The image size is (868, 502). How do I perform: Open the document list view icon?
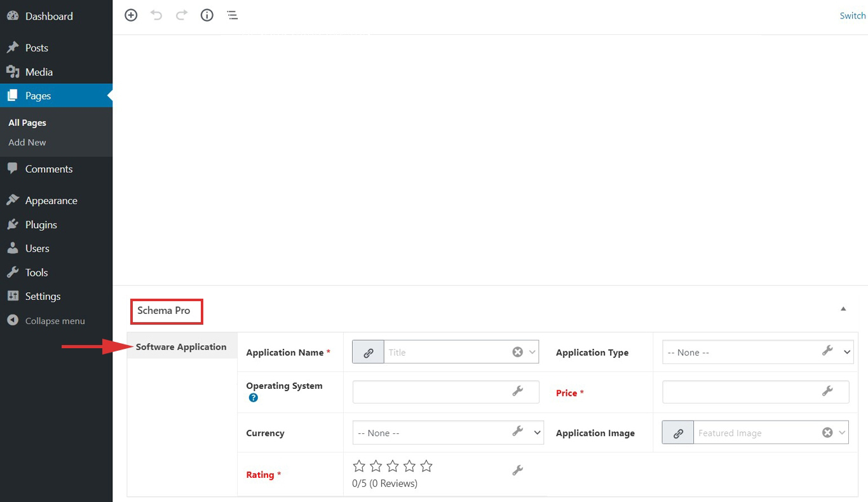pos(232,15)
